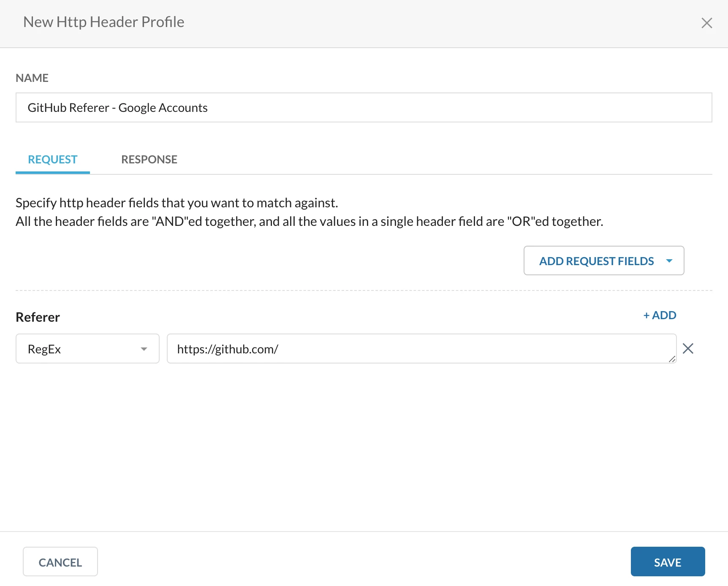Focus the Name input field

364,108
